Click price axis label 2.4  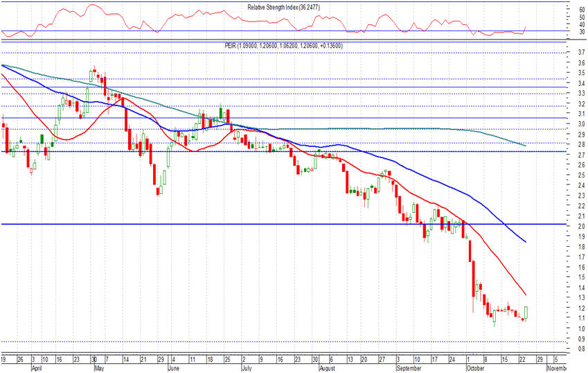point(582,185)
